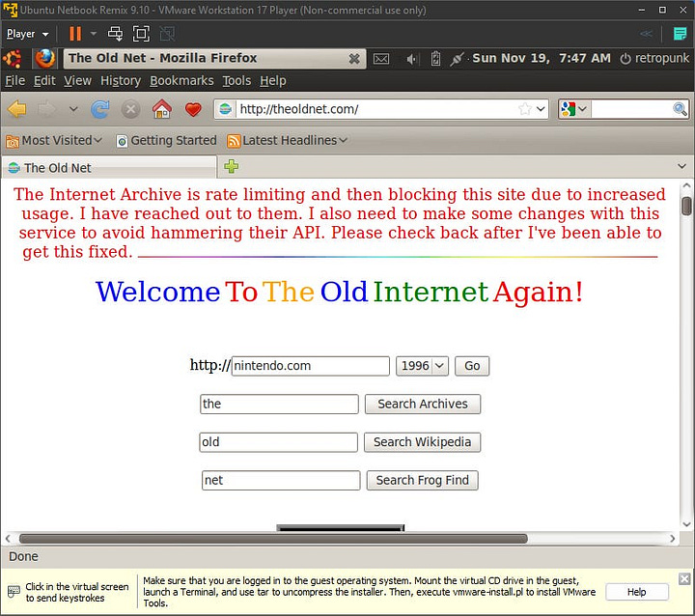Open the list all tabs dropdown

(x=681, y=166)
